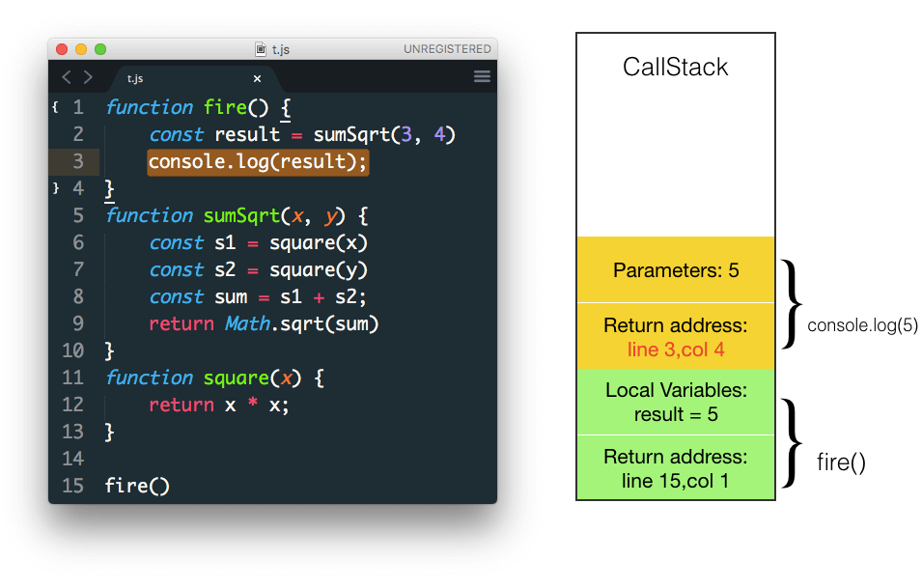Open the hamburger tab menu icon
922x588 pixels.
point(482,76)
